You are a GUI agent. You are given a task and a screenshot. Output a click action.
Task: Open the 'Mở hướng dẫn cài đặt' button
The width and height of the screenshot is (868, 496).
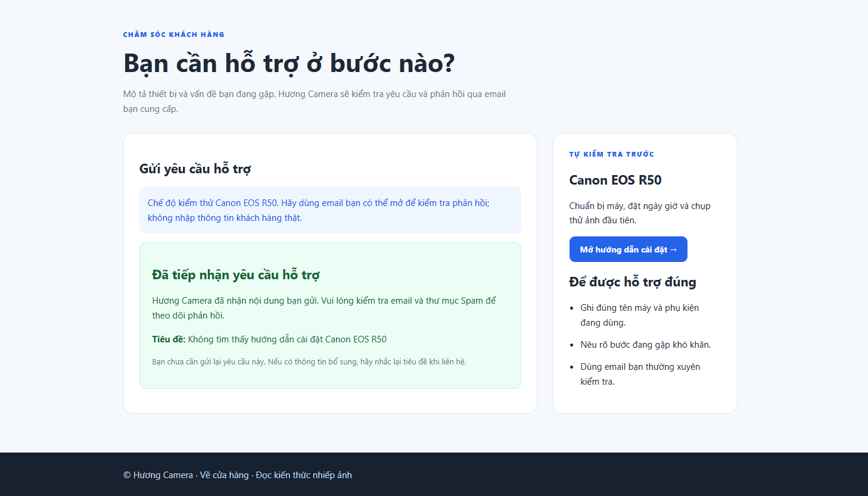click(628, 249)
